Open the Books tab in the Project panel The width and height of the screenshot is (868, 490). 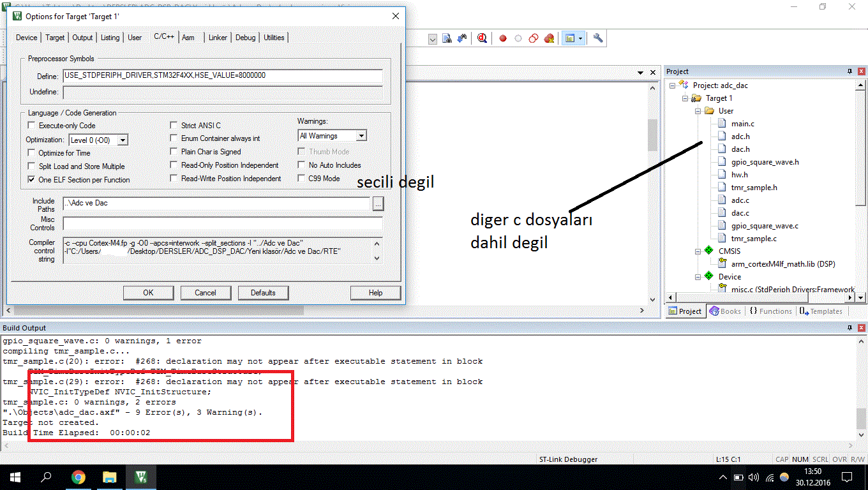725,311
